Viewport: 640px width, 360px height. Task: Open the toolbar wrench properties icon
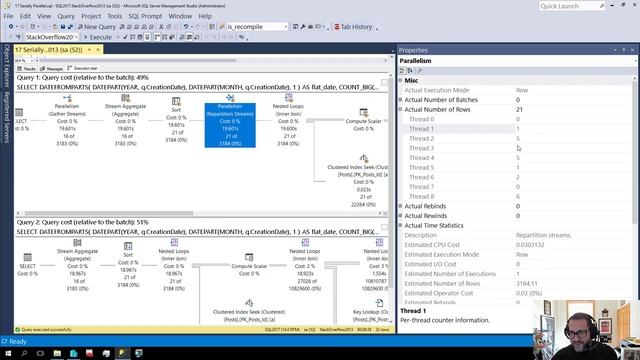point(303,27)
